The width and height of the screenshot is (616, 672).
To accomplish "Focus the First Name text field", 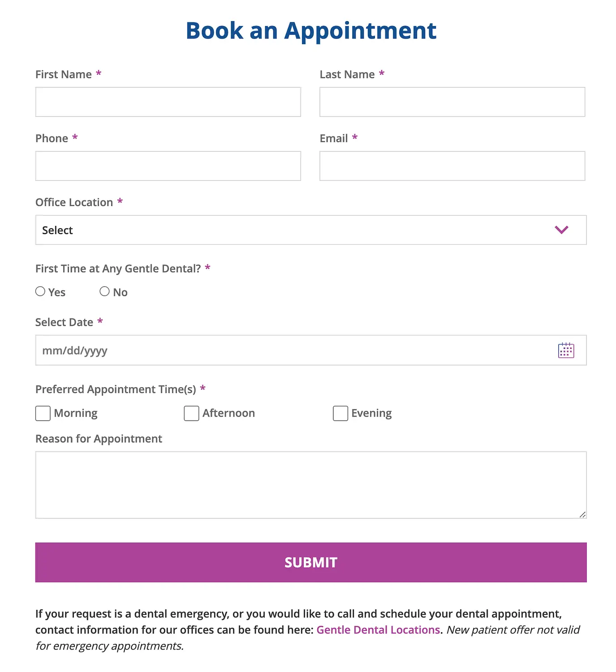I will click(x=168, y=102).
